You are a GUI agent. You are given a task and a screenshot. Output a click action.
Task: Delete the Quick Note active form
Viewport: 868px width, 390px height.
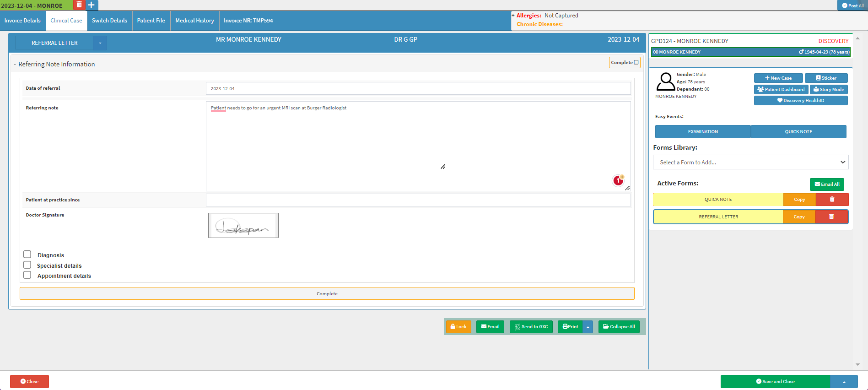832,200
